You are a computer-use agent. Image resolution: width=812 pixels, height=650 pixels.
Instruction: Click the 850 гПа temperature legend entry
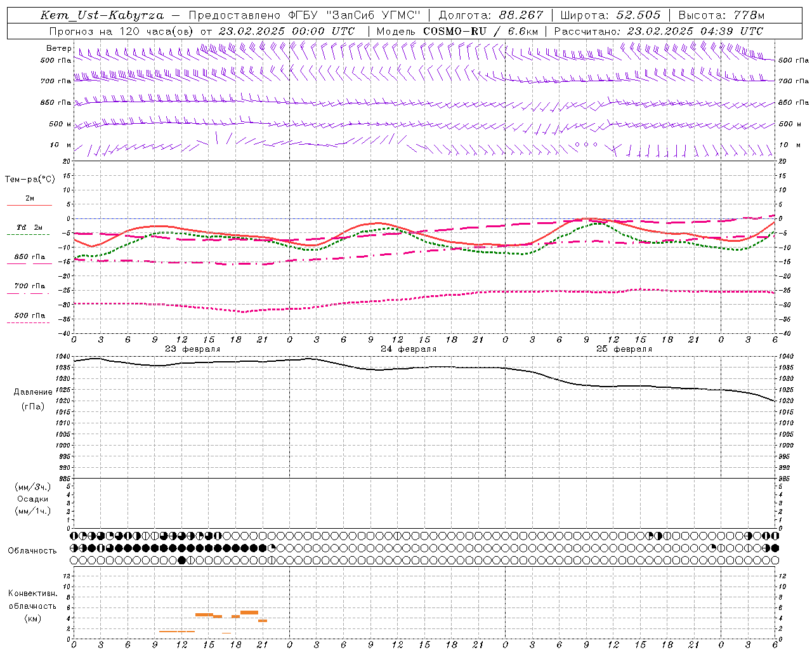click(30, 256)
